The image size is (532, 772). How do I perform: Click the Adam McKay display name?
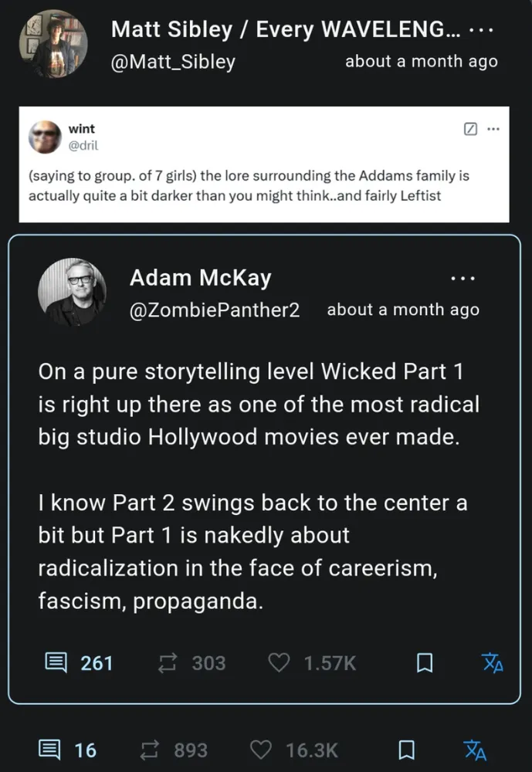tap(200, 277)
